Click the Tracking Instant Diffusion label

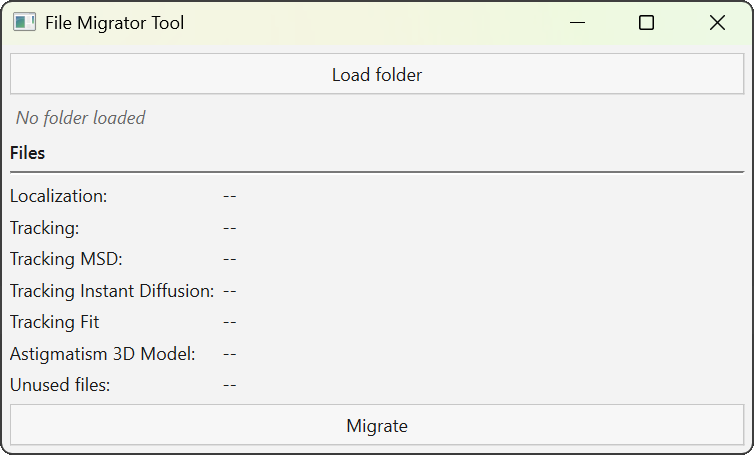pyautogui.click(x=112, y=291)
